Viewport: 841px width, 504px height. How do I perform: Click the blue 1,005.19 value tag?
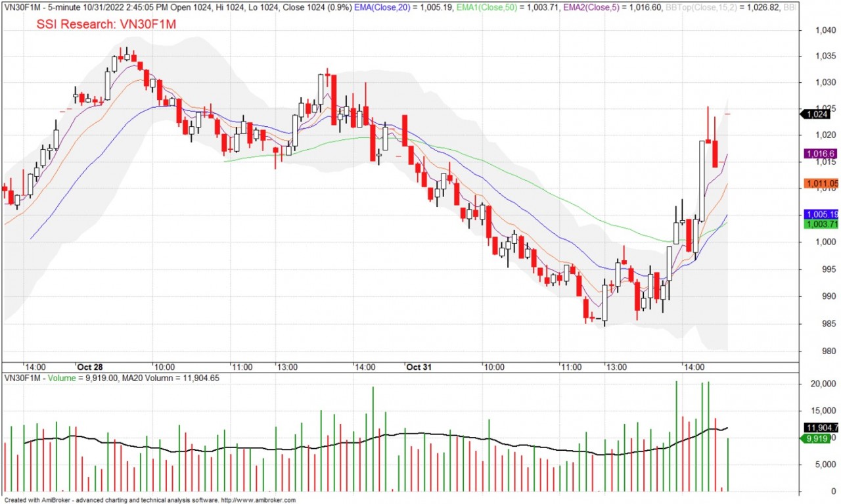[821, 214]
